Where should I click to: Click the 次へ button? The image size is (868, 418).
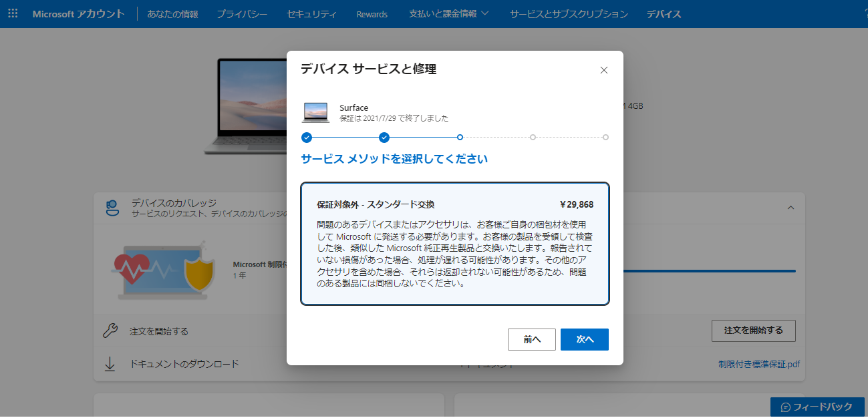(x=585, y=339)
